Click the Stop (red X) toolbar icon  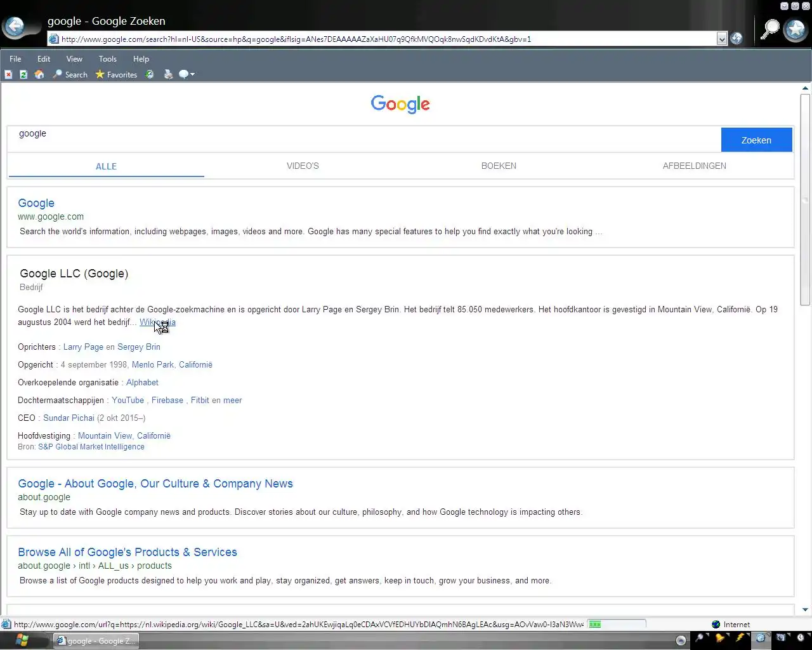pos(8,74)
